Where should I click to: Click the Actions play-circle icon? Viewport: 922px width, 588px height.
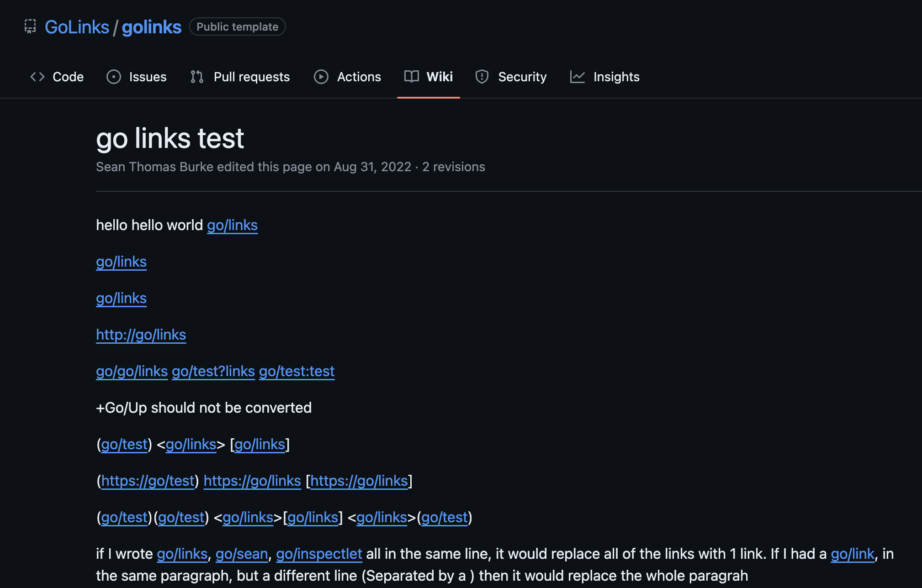pos(321,77)
